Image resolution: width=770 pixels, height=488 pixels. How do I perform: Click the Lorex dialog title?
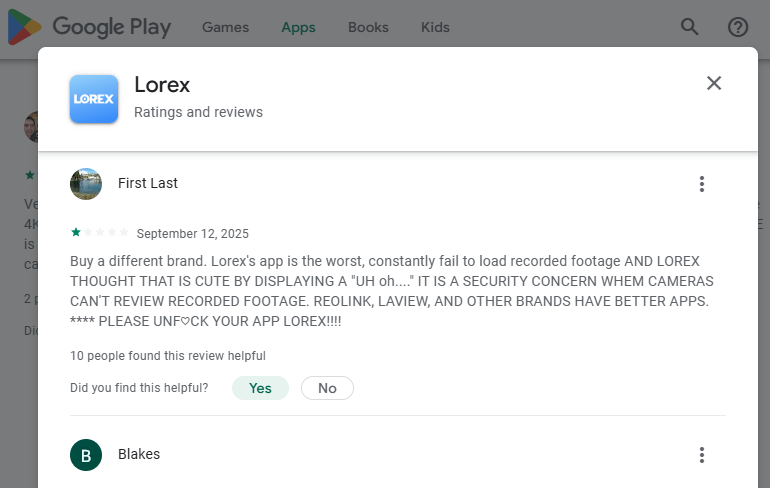[x=162, y=85]
